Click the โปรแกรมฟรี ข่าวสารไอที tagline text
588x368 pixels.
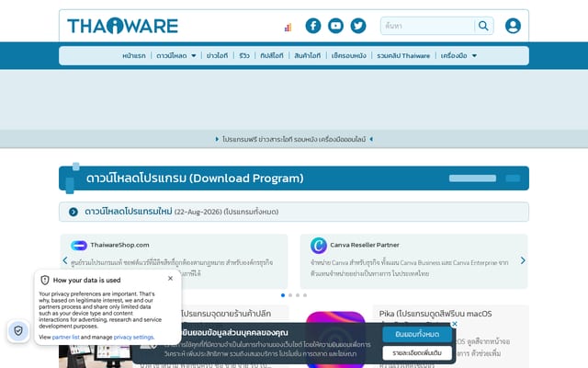coord(294,139)
